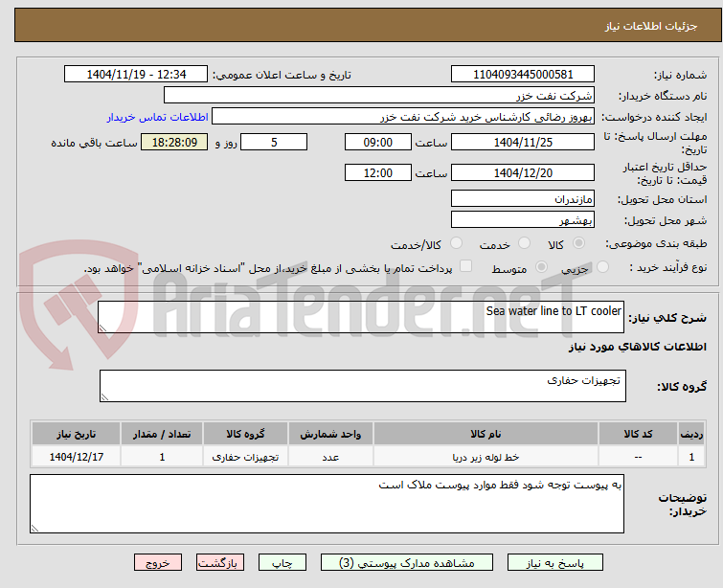Select the جزیی purchase type radio
The image size is (723, 588).
tap(602, 267)
